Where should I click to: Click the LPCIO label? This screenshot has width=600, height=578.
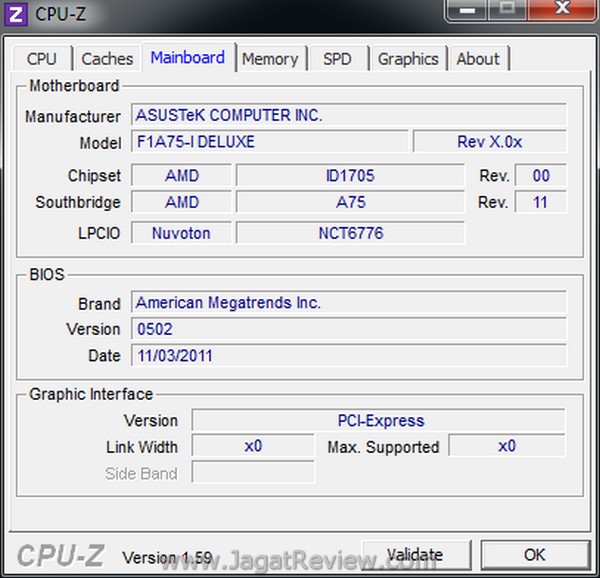(x=99, y=233)
